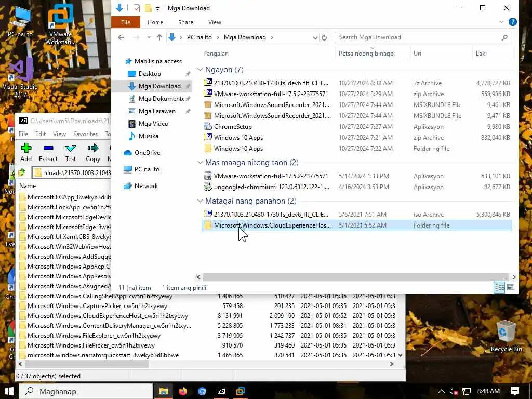The height and width of the screenshot is (399, 532).
Task: Expand the Explorer ribbon chevron
Action: [501, 22]
